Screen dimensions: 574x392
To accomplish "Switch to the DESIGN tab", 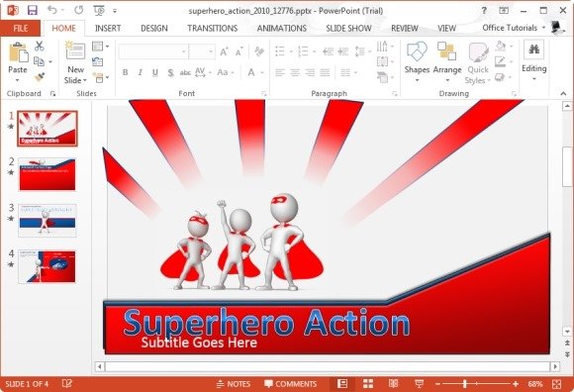I will pyautogui.click(x=154, y=28).
